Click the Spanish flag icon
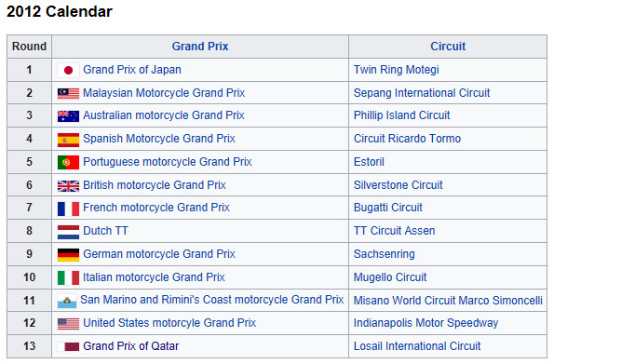The image size is (635, 364). point(68,140)
